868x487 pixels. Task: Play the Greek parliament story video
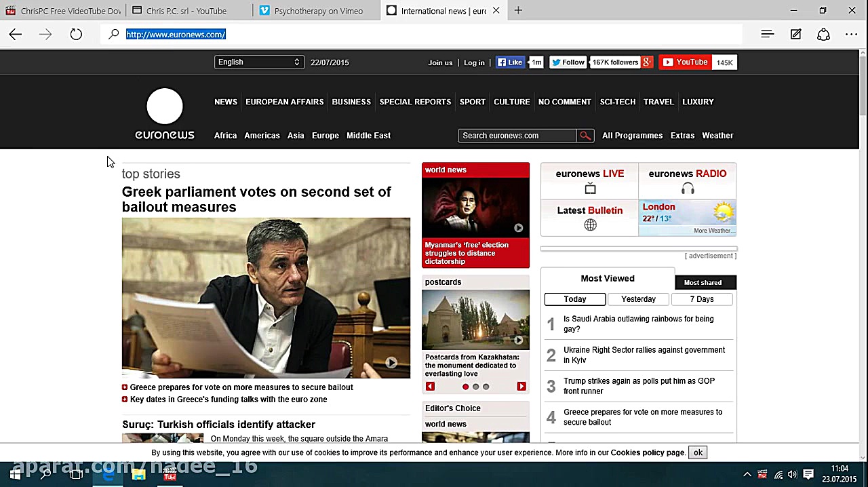click(x=391, y=363)
